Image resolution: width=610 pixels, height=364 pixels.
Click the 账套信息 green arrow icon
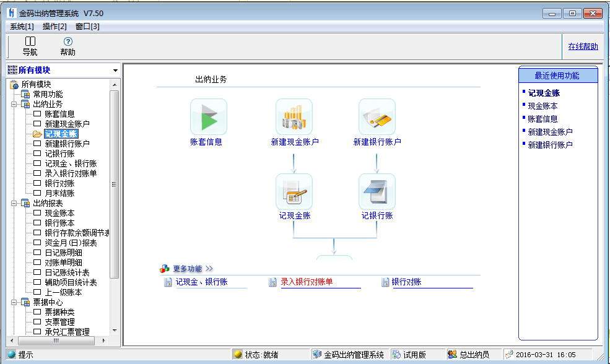click(x=208, y=117)
